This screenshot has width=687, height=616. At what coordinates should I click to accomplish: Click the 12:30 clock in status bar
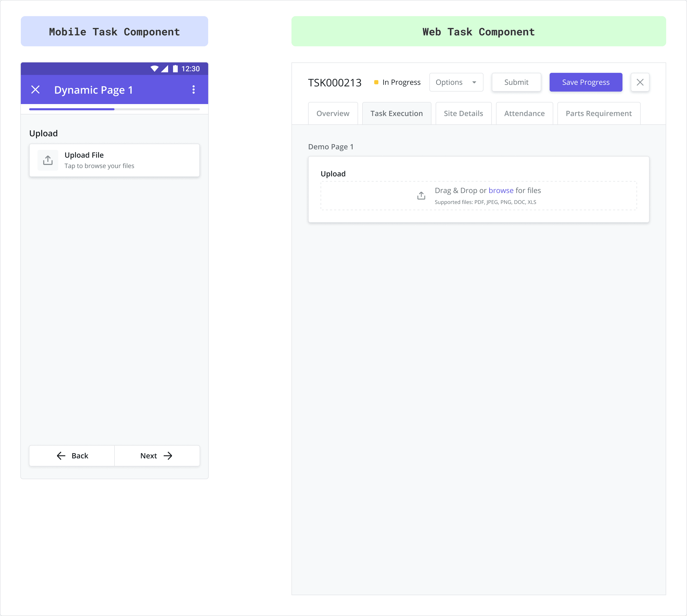tap(191, 69)
